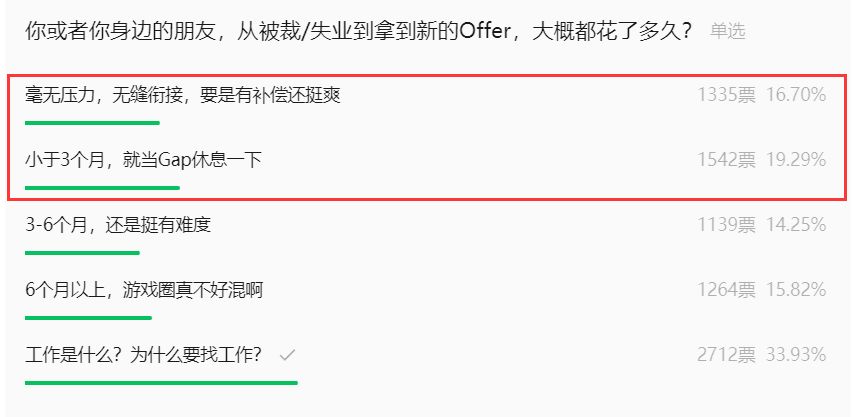The image size is (864, 417).
Task: Click the 33.93% percentage label
Action: pos(796,355)
